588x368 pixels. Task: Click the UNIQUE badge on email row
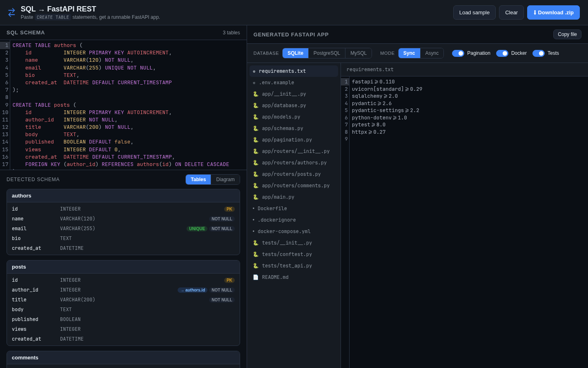[197, 229]
